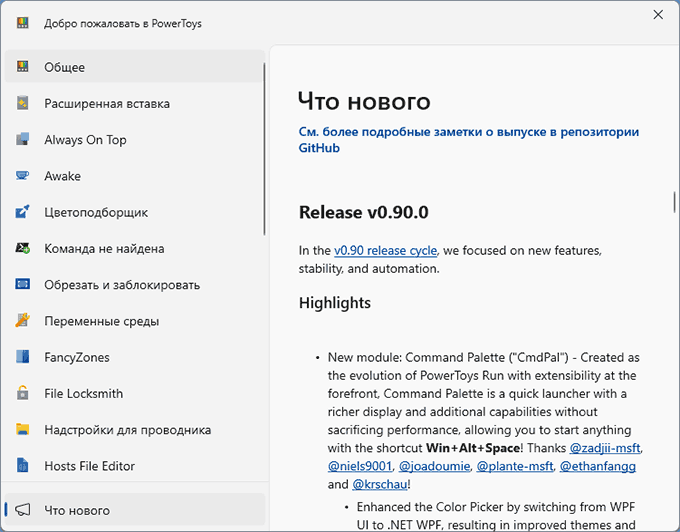Viewport: 680px width, 532px height.
Task: Close the PowerToys welcome window
Action: click(x=658, y=14)
